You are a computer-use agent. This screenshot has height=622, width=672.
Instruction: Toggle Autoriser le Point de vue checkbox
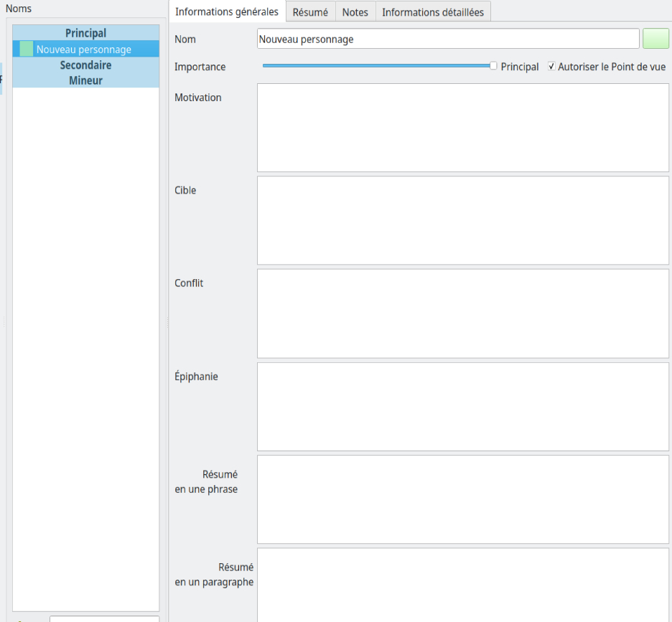coord(551,67)
